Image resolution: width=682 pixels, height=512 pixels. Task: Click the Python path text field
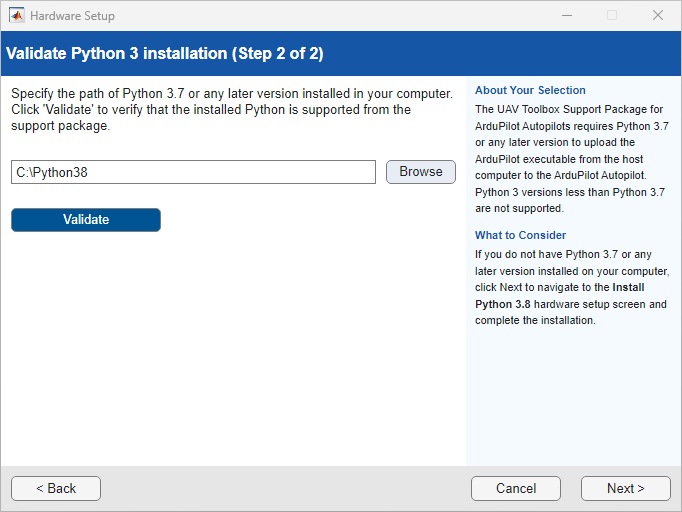193,172
